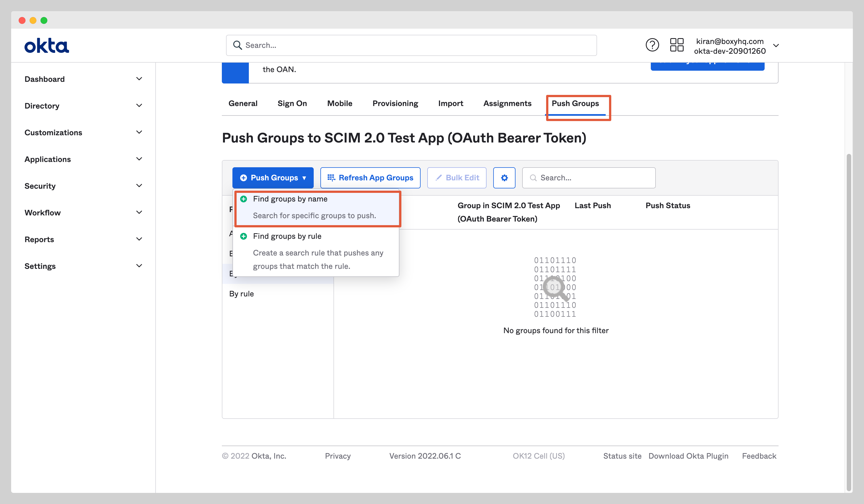This screenshot has width=864, height=504.
Task: Click the main search field at the top
Action: [x=411, y=45]
